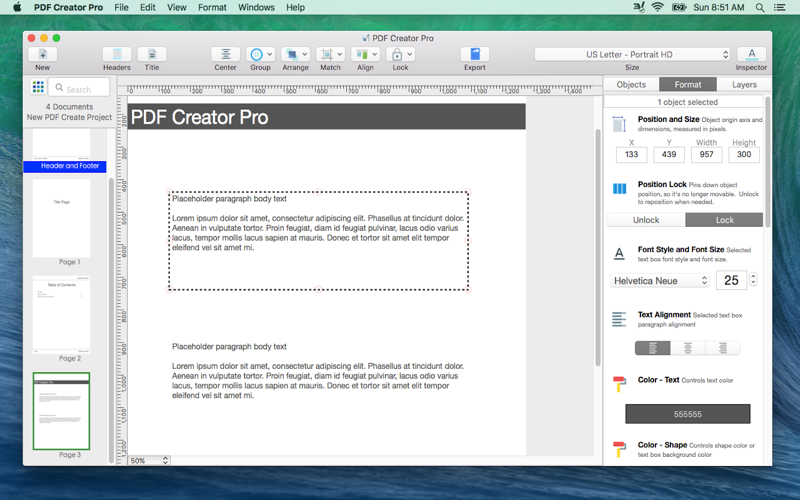The width and height of the screenshot is (800, 500).
Task: Check the battery status icon
Action: [x=679, y=7]
